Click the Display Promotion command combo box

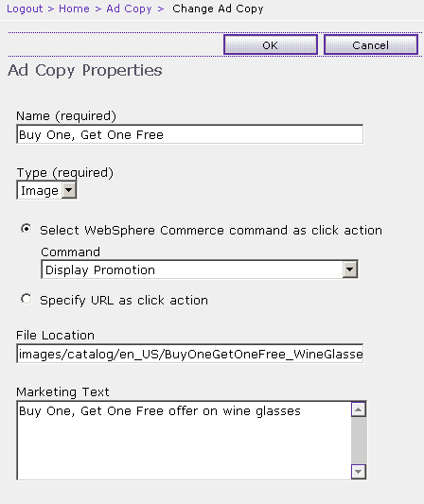pos(200,269)
